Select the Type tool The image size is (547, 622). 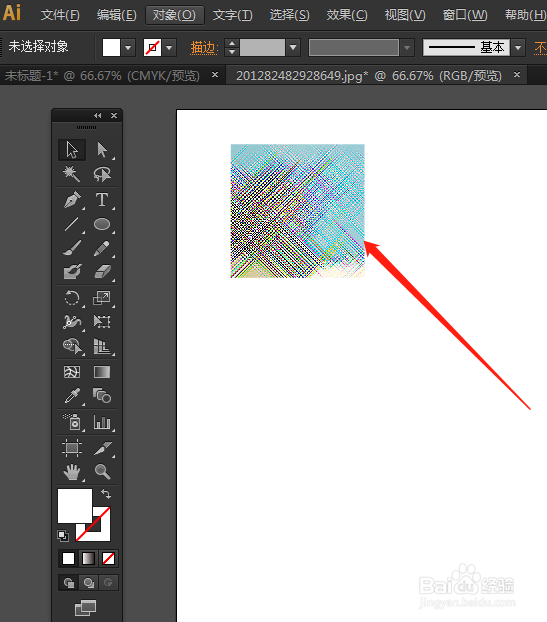coord(102,200)
